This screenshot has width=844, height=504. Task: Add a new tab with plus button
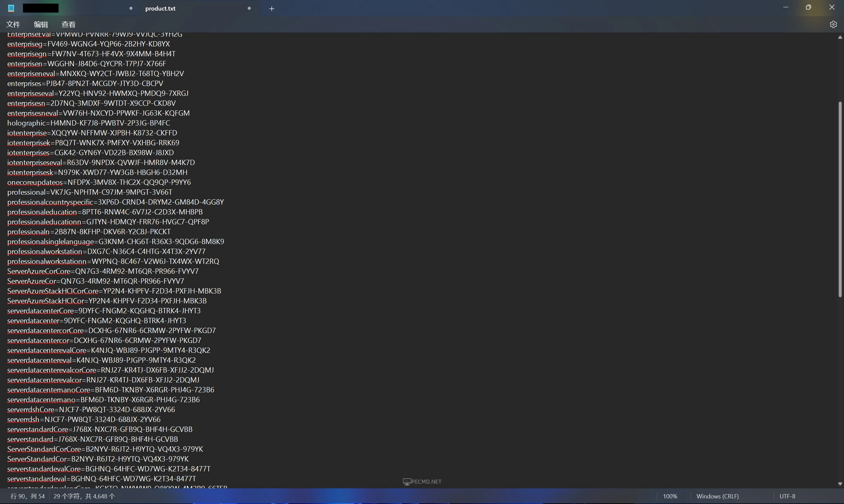pos(272,9)
